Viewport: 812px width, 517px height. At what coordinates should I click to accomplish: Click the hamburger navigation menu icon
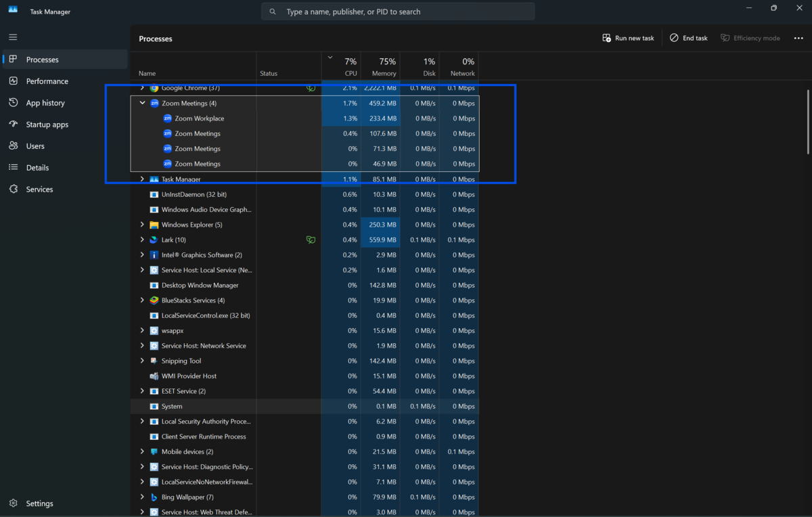coord(13,37)
